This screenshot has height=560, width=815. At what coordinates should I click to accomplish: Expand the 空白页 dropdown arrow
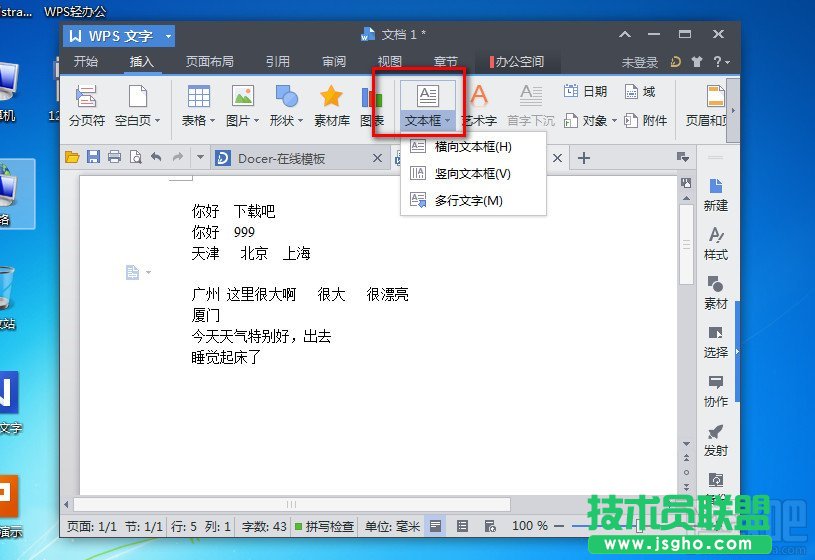pos(157,121)
